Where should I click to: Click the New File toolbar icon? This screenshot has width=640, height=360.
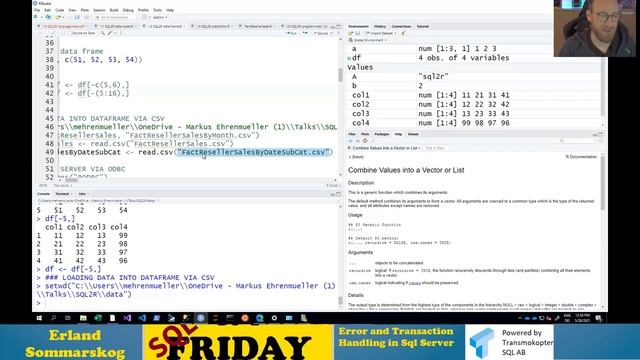point(36,17)
